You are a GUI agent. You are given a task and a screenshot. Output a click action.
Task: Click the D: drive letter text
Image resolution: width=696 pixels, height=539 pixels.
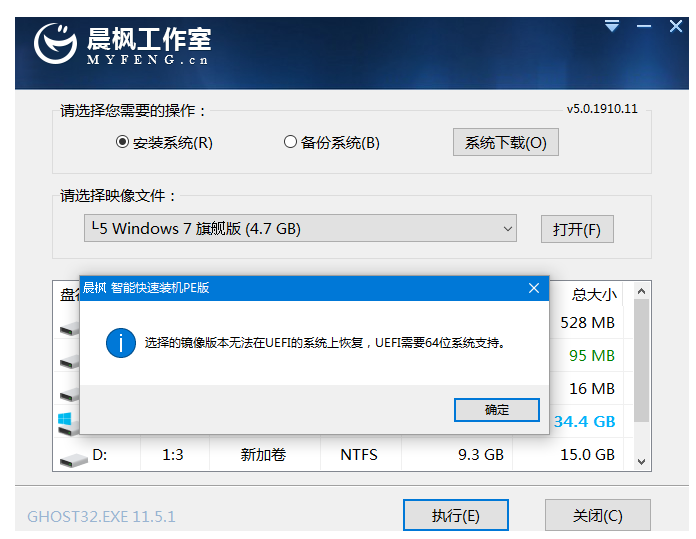click(100, 455)
